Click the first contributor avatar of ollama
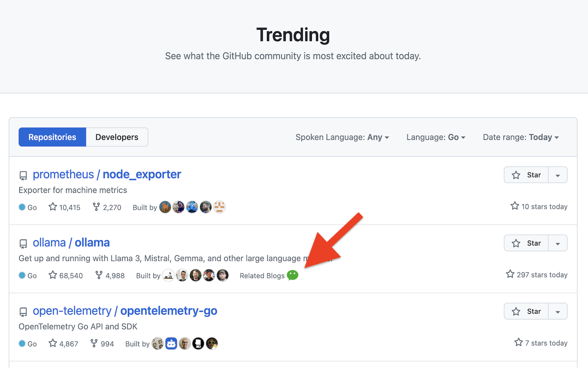588x368 pixels. coord(169,275)
